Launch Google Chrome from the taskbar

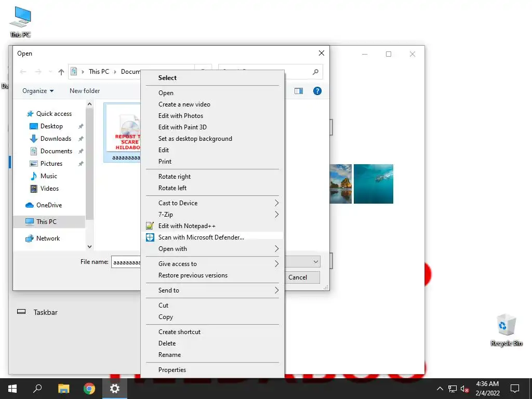tap(89, 389)
